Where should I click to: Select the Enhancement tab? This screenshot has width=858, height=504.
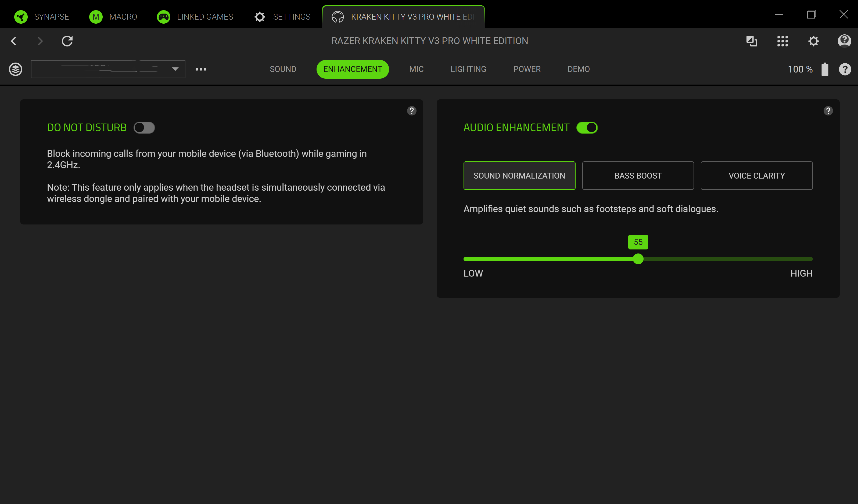pyautogui.click(x=352, y=69)
